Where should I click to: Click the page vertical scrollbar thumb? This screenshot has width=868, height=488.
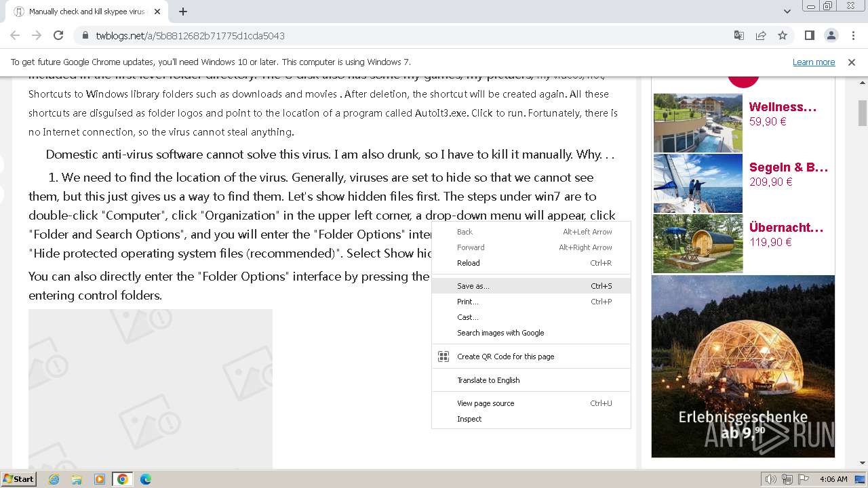click(863, 113)
